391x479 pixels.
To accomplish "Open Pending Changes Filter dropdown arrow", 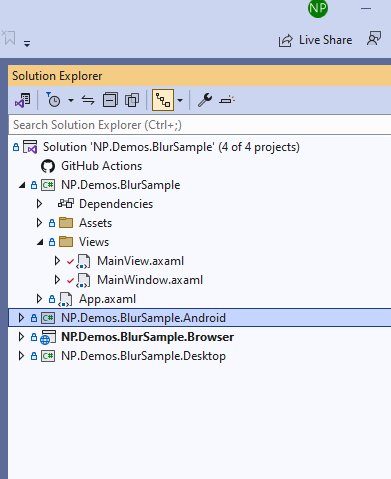I will (71, 100).
